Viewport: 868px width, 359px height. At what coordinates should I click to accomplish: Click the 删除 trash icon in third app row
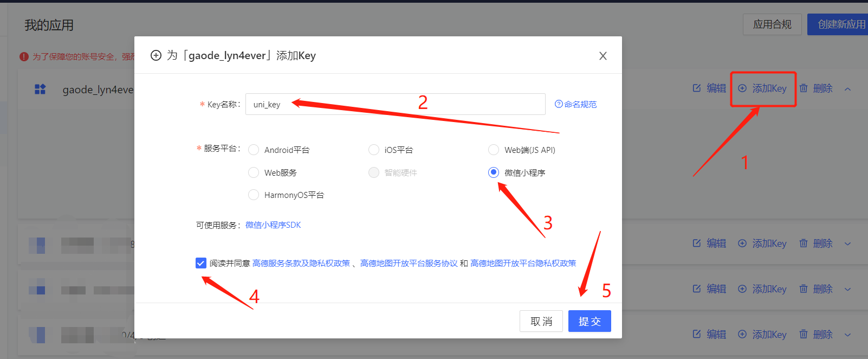pyautogui.click(x=804, y=289)
